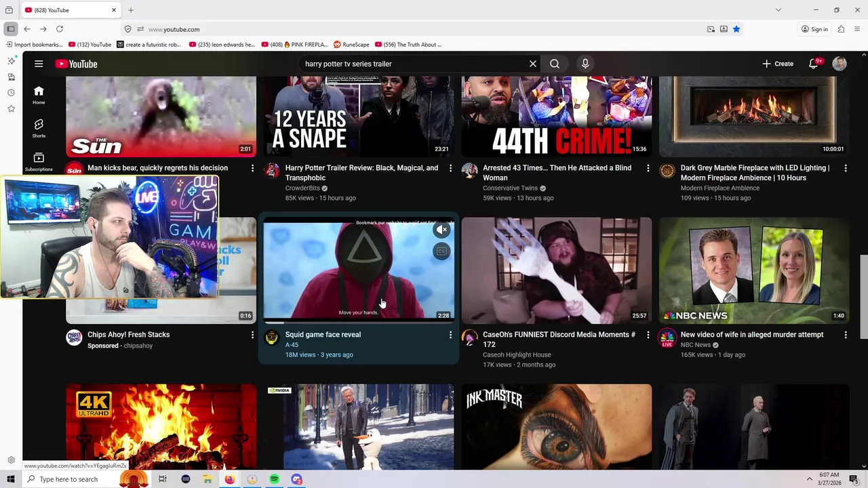868x488 pixels.
Task: Open '(408) PINK FIREPLA...' bookmark
Action: coord(294,45)
